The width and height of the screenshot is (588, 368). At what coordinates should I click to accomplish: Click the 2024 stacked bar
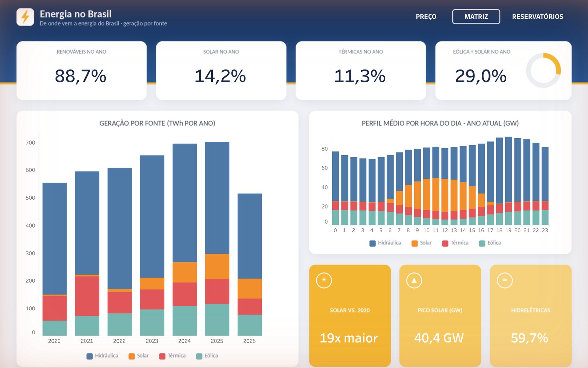pyautogui.click(x=184, y=239)
